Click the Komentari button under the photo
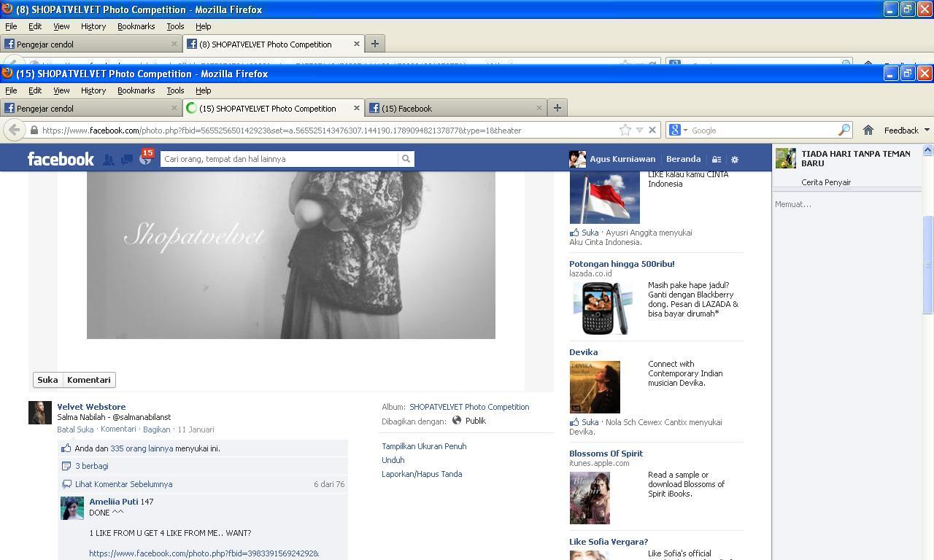The width and height of the screenshot is (934, 560). point(89,380)
